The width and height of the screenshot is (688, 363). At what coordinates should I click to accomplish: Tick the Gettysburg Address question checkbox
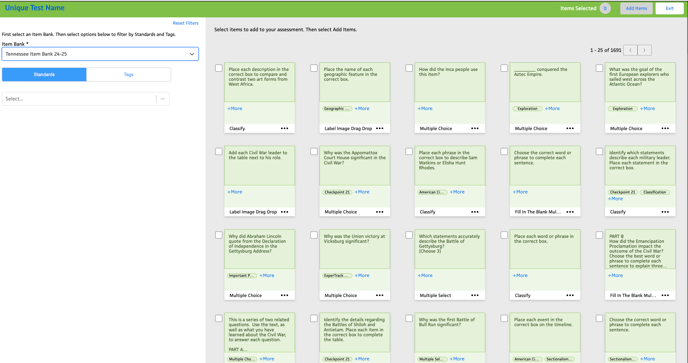[219, 235]
